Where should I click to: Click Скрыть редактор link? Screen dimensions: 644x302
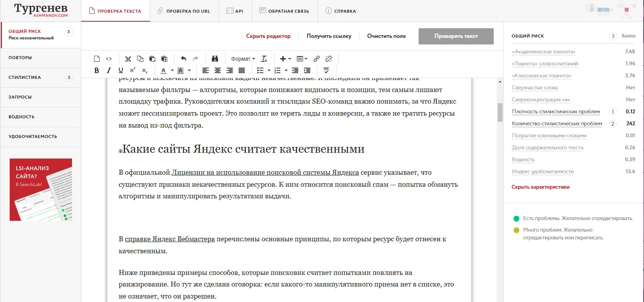click(x=268, y=36)
